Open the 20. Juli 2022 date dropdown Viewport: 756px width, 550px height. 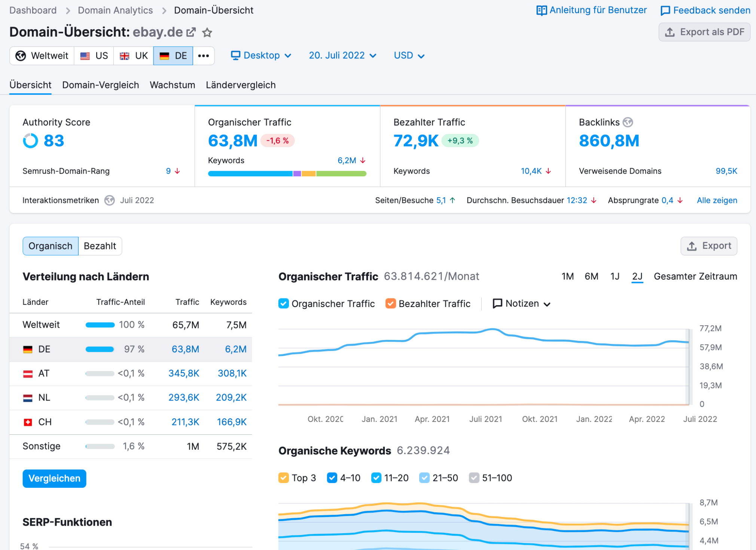coord(342,55)
